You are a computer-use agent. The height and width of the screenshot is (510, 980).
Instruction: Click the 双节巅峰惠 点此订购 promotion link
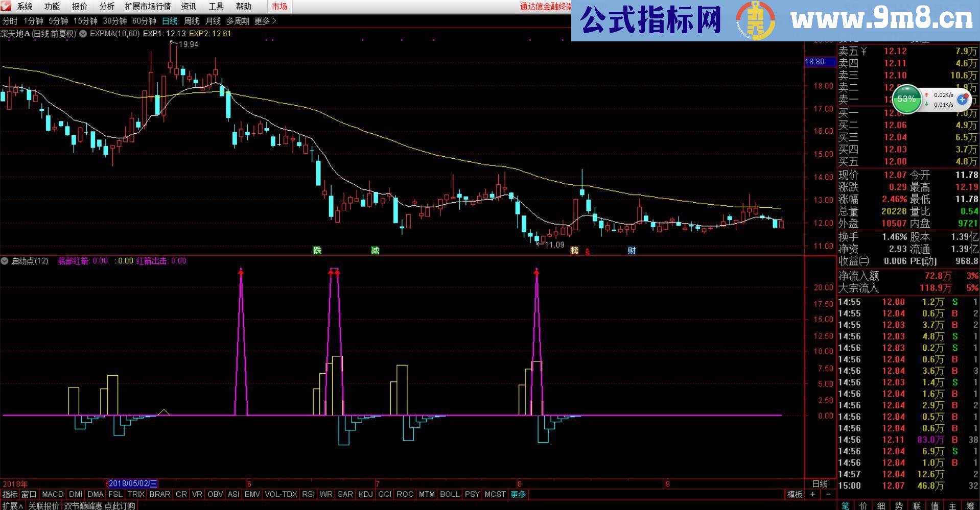click(x=100, y=505)
